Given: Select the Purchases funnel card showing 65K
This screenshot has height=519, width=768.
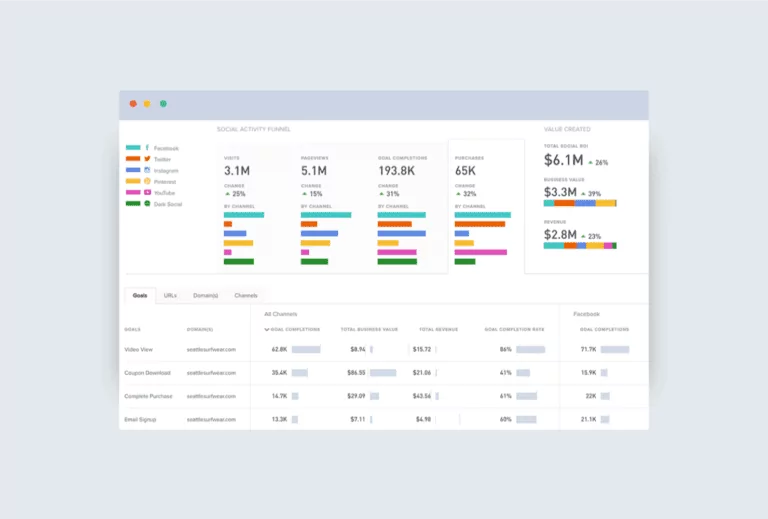Looking at the screenshot, I should 485,205.
